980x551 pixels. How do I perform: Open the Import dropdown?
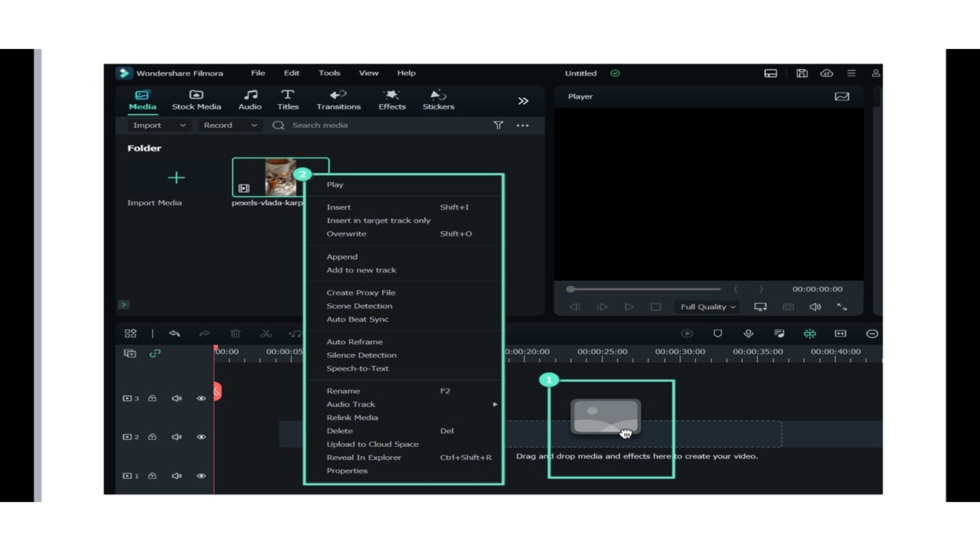pos(159,126)
